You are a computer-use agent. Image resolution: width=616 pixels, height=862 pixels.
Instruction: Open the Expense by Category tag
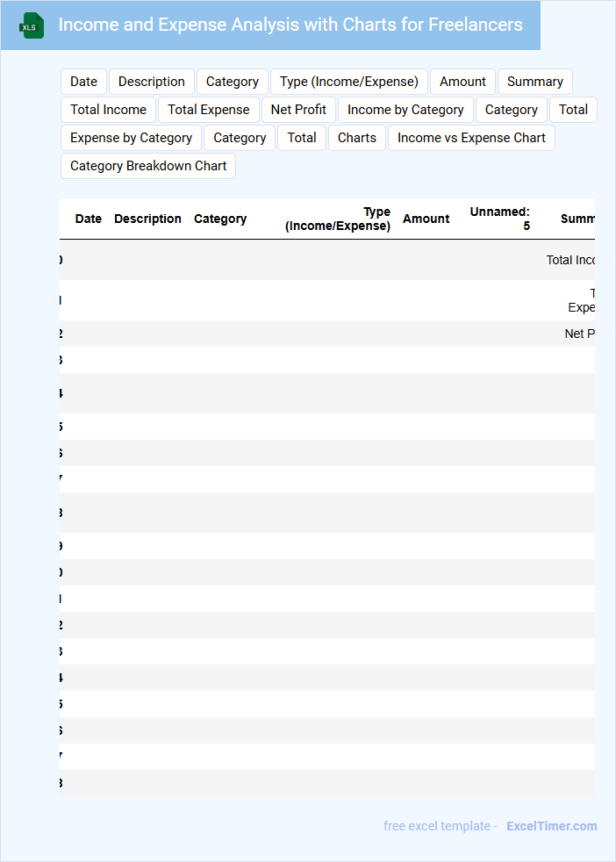point(132,138)
